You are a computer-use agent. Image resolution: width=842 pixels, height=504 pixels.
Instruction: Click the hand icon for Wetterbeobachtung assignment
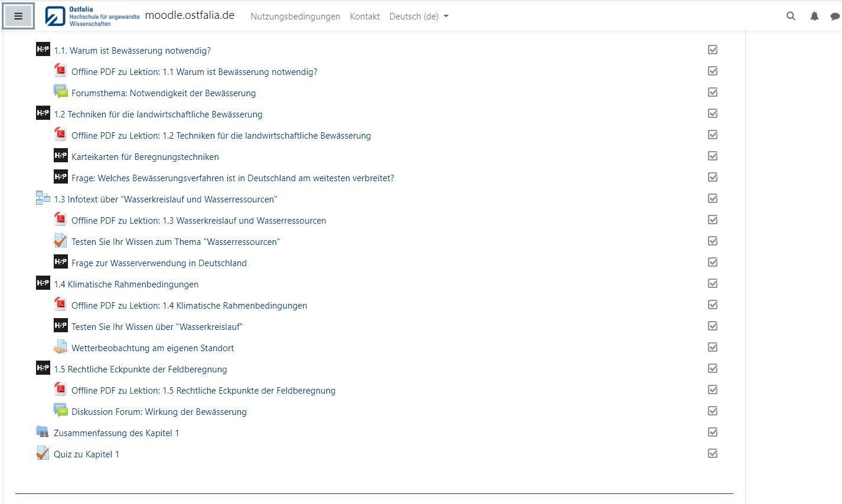tap(60, 347)
